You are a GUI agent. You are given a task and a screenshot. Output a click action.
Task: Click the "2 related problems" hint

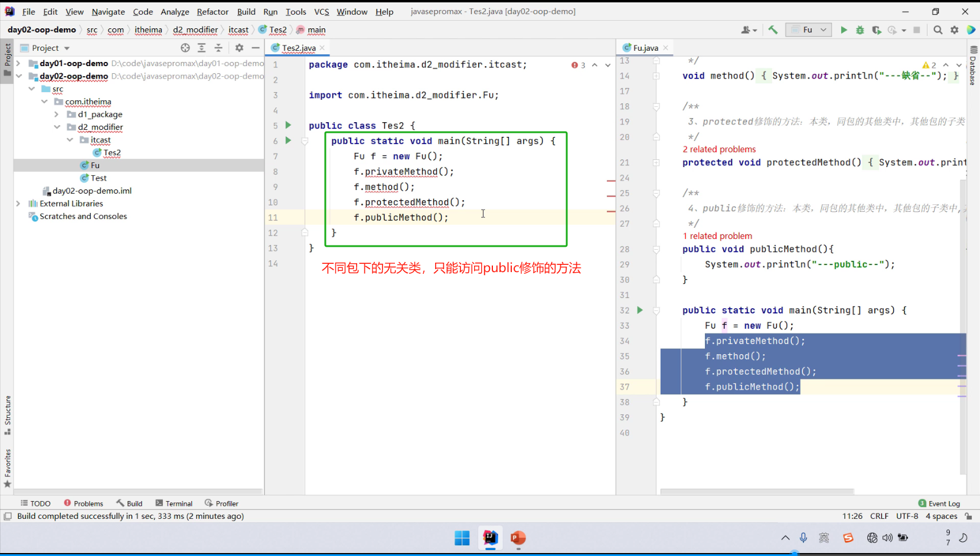click(x=719, y=149)
